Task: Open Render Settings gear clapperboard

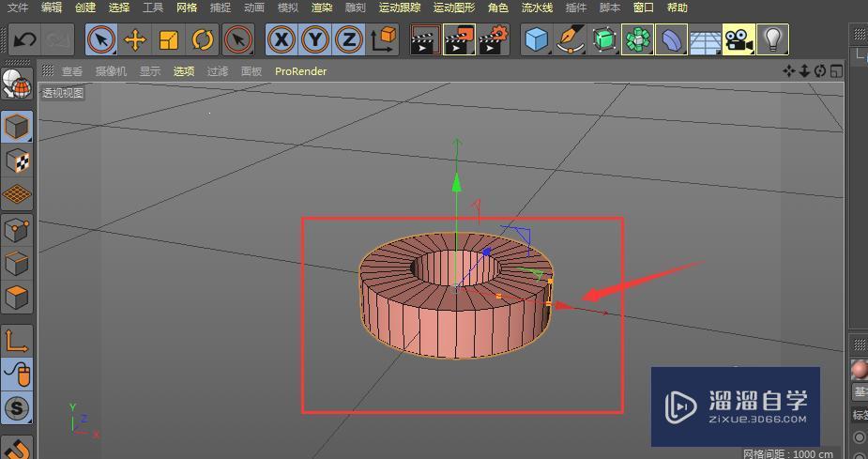Action: 494,39
